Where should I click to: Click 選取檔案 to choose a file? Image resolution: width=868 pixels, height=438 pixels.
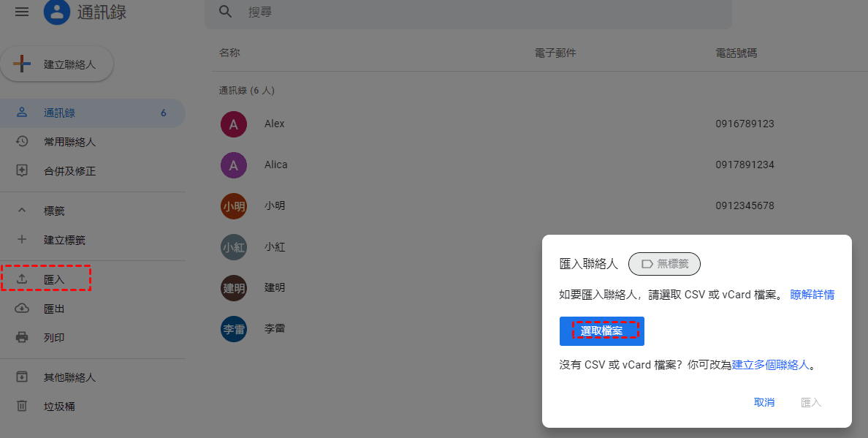(x=601, y=331)
